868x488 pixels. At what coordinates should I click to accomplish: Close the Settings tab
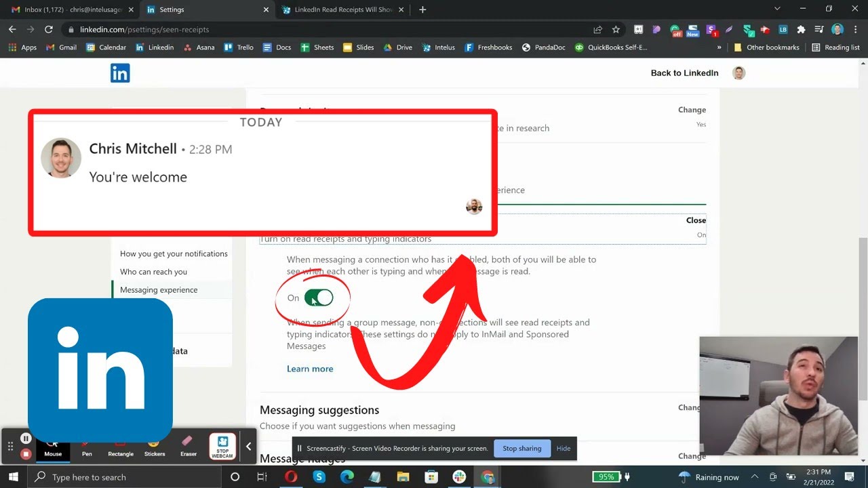pyautogui.click(x=266, y=9)
